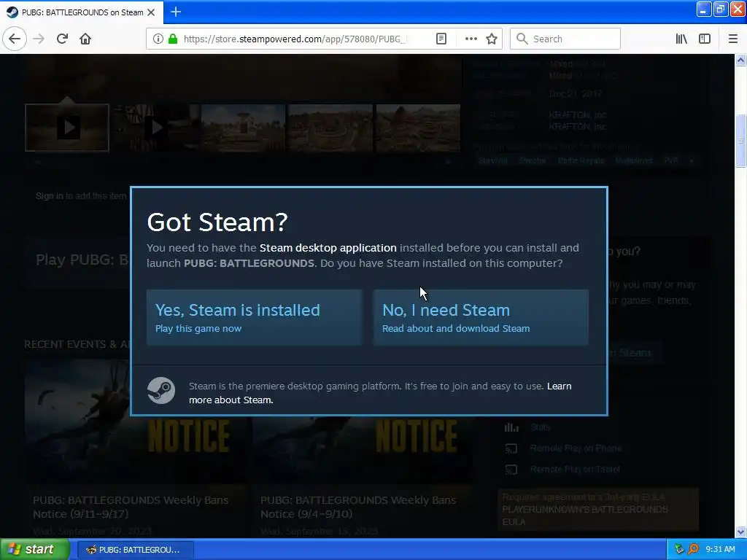This screenshot has width=747, height=560.
Task: Minimize the browser window
Action: [704, 9]
